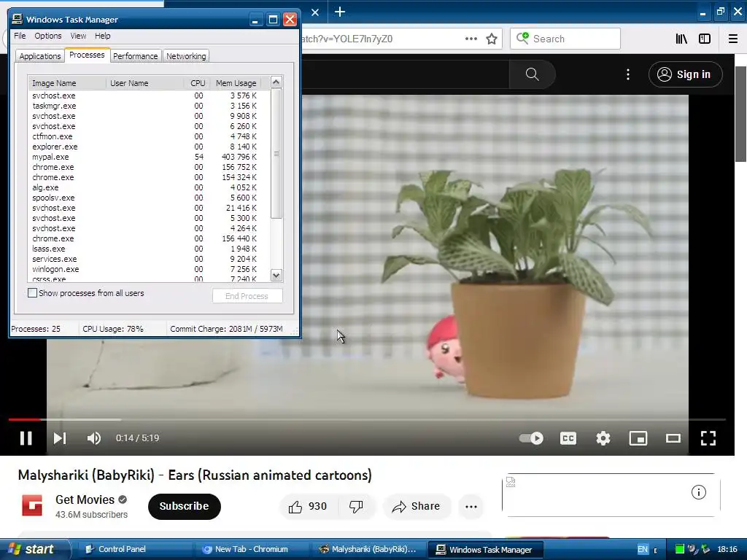Bookmark page with the star icon

492,39
